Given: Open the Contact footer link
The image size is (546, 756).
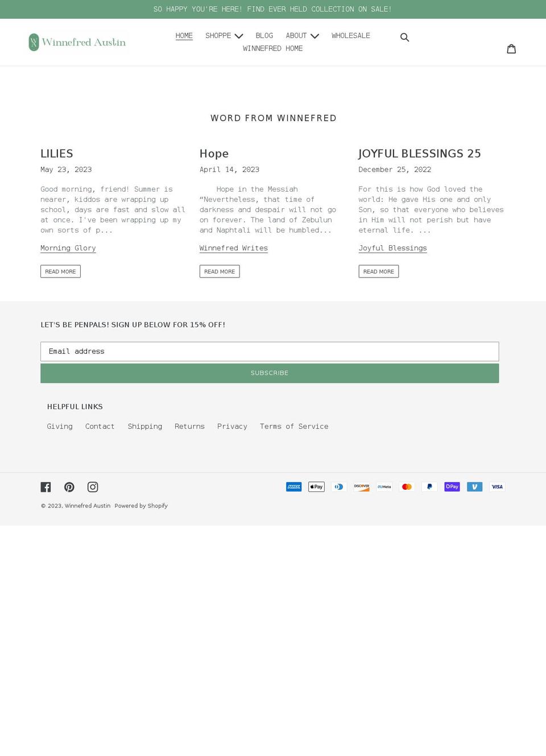Looking at the screenshot, I should coord(100,427).
